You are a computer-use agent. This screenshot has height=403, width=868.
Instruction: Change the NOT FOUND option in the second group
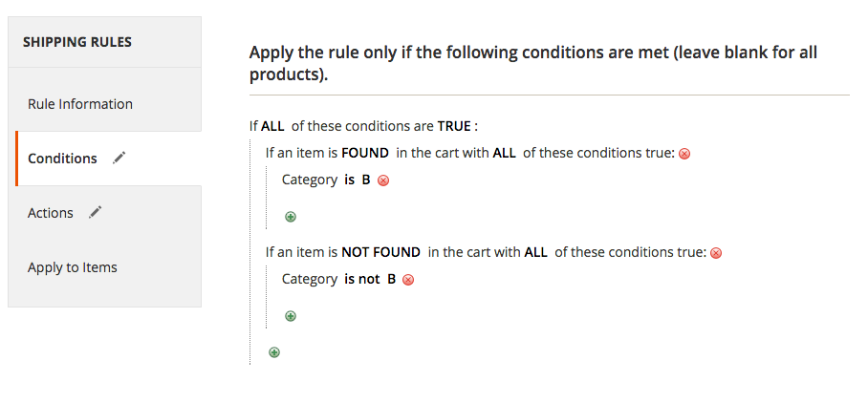tap(380, 252)
